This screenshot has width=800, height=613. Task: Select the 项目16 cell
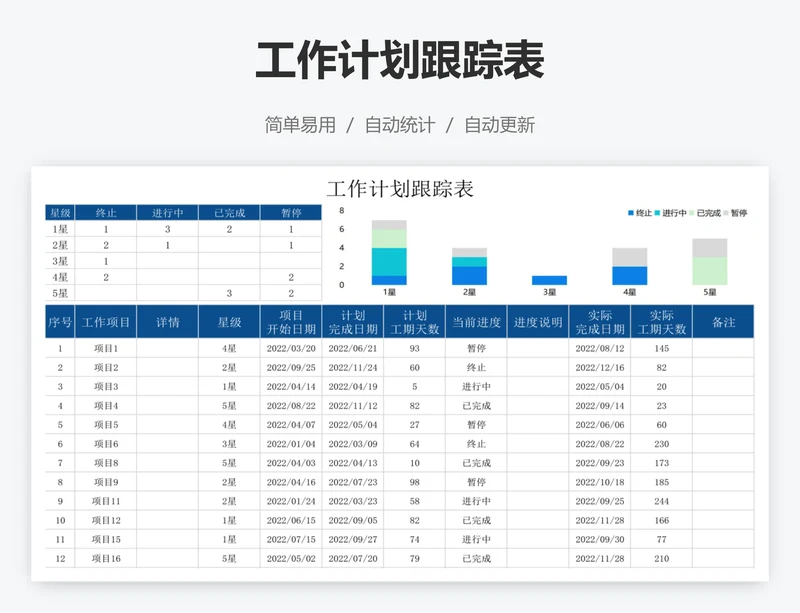[106, 558]
